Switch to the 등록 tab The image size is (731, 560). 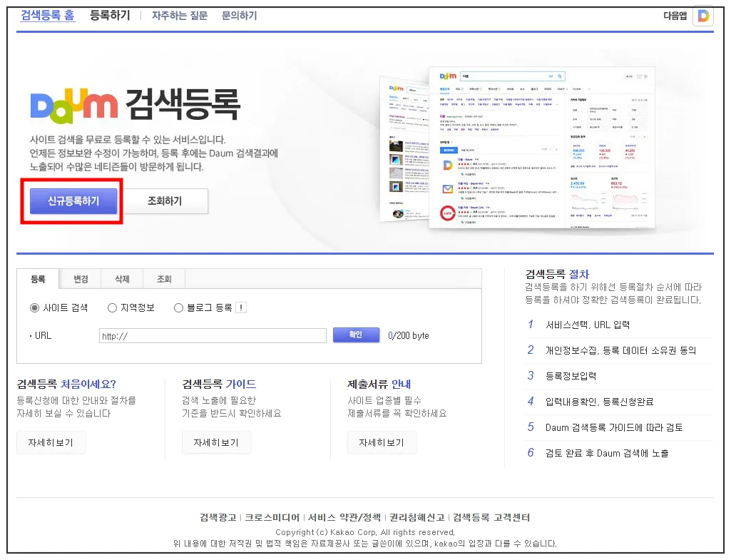(38, 279)
